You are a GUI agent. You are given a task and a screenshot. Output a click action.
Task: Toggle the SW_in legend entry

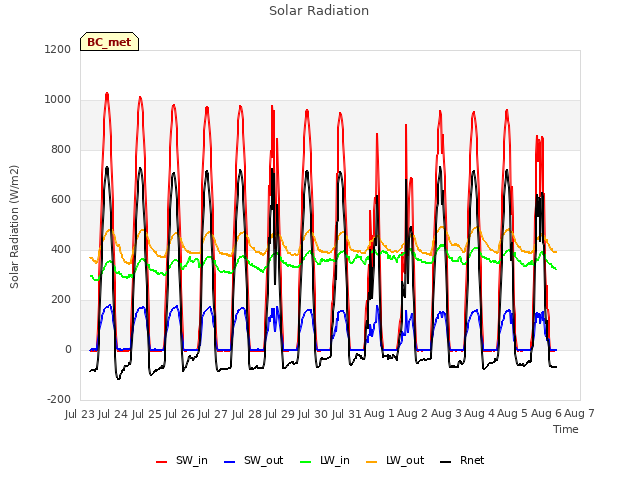tap(182, 460)
